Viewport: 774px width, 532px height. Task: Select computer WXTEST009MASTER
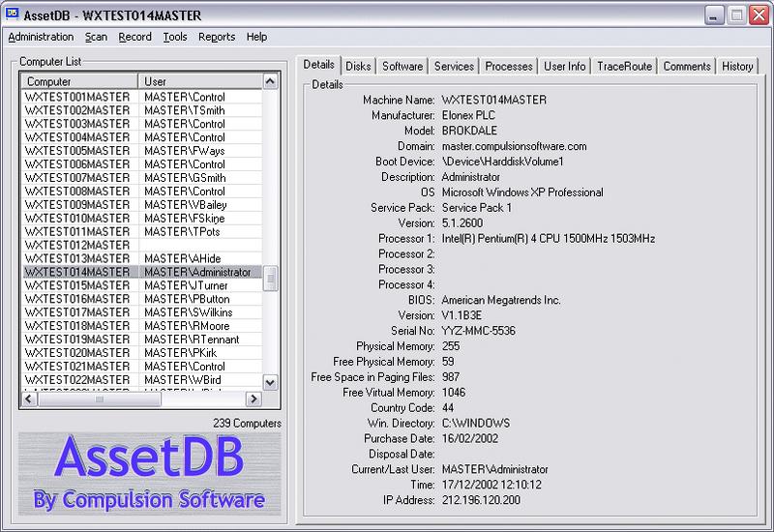[x=77, y=205]
